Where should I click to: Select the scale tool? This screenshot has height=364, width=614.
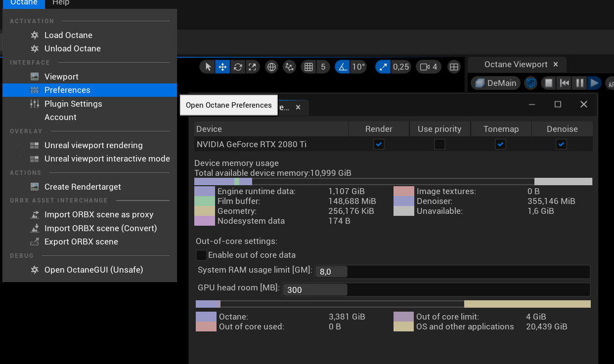(x=252, y=67)
